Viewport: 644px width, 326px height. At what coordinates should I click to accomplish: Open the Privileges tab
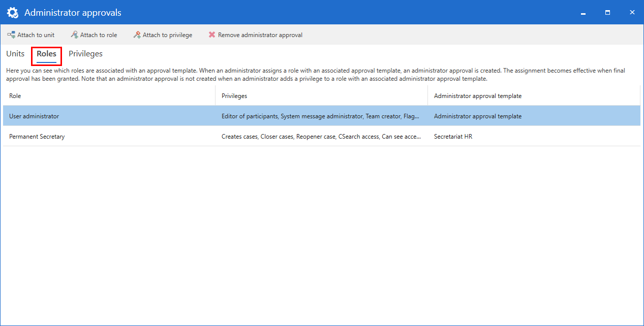point(85,54)
